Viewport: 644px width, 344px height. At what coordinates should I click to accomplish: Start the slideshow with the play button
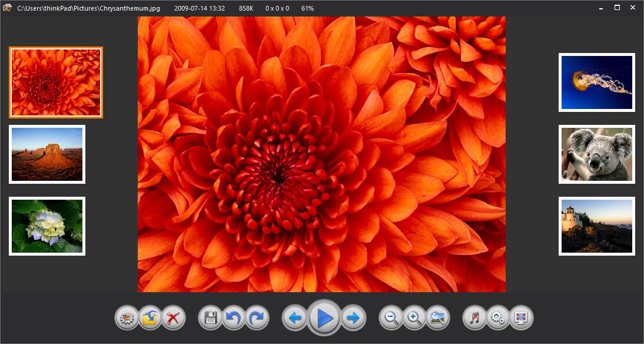(x=324, y=319)
